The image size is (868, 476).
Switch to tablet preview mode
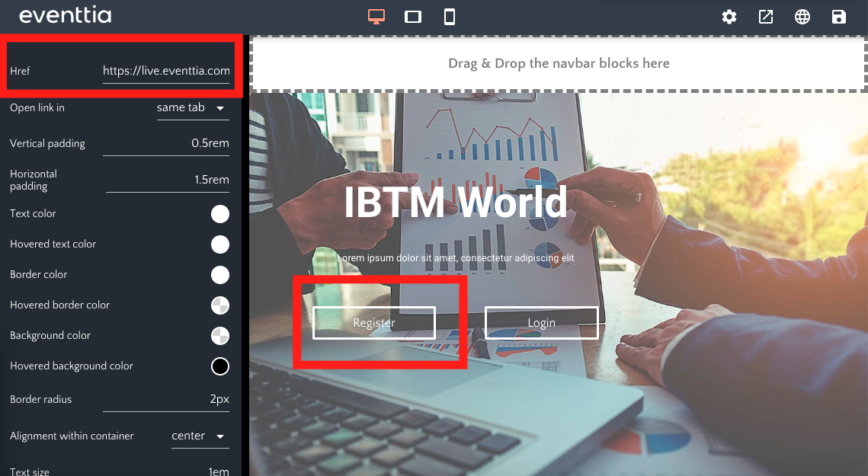point(412,16)
